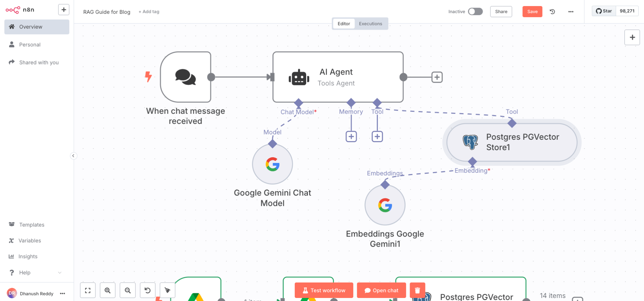The width and height of the screenshot is (644, 301).
Task: Switch to the Executions tab
Action: (x=370, y=24)
